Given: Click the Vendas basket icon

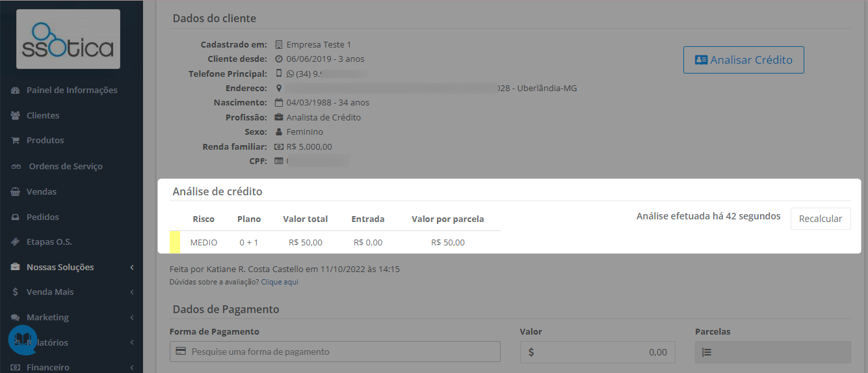Looking at the screenshot, I should pyautogui.click(x=16, y=191).
